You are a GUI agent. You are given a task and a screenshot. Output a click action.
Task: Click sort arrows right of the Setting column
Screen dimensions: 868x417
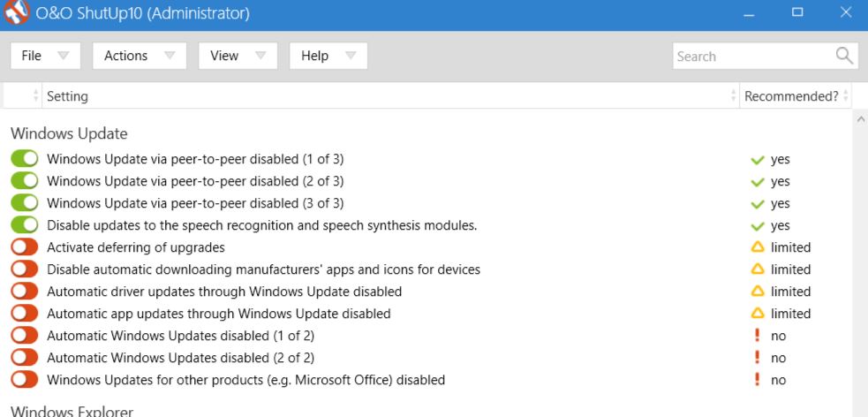click(734, 95)
